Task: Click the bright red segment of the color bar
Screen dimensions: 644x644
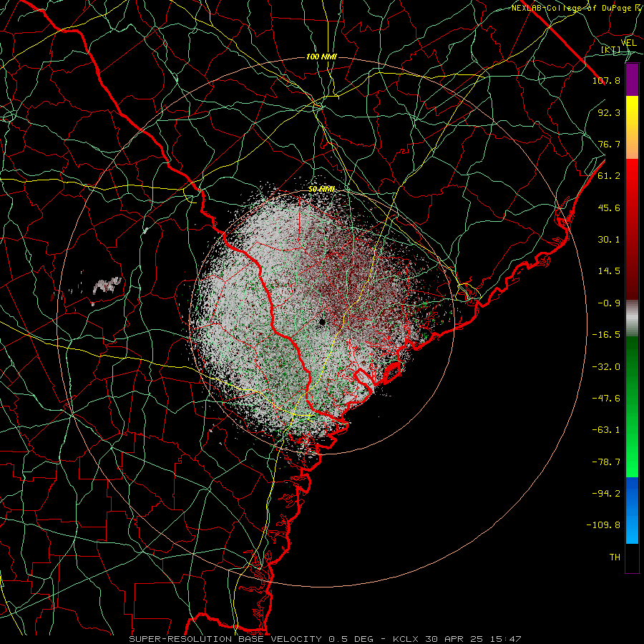Action: (632, 181)
